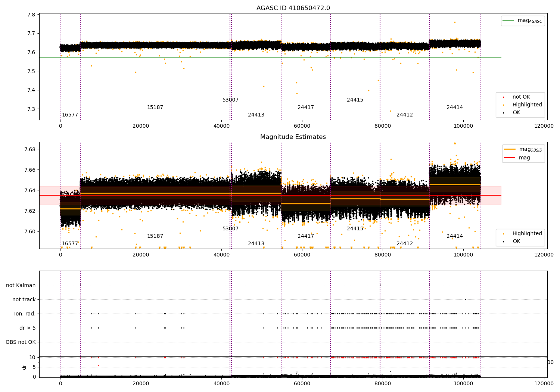Click x-axis tick 120000 in top plot

point(544,126)
